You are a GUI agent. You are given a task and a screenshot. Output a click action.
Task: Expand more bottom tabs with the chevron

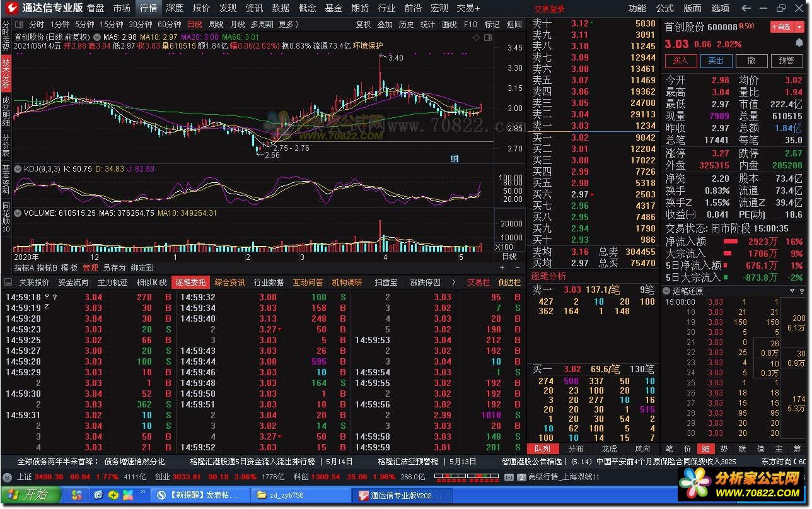(x=453, y=282)
